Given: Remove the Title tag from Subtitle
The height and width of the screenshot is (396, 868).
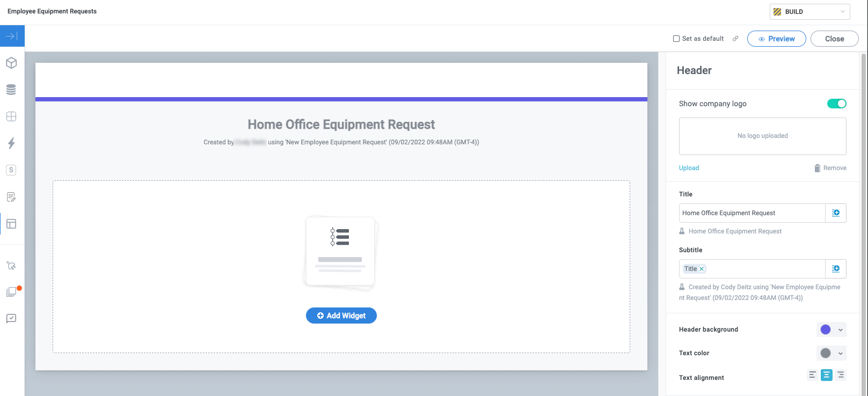Looking at the screenshot, I should pos(702,269).
